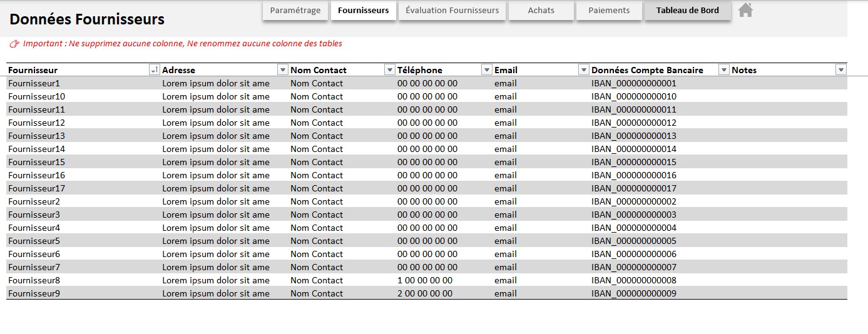
Task: Open the Email column filter arrow
Action: click(584, 70)
